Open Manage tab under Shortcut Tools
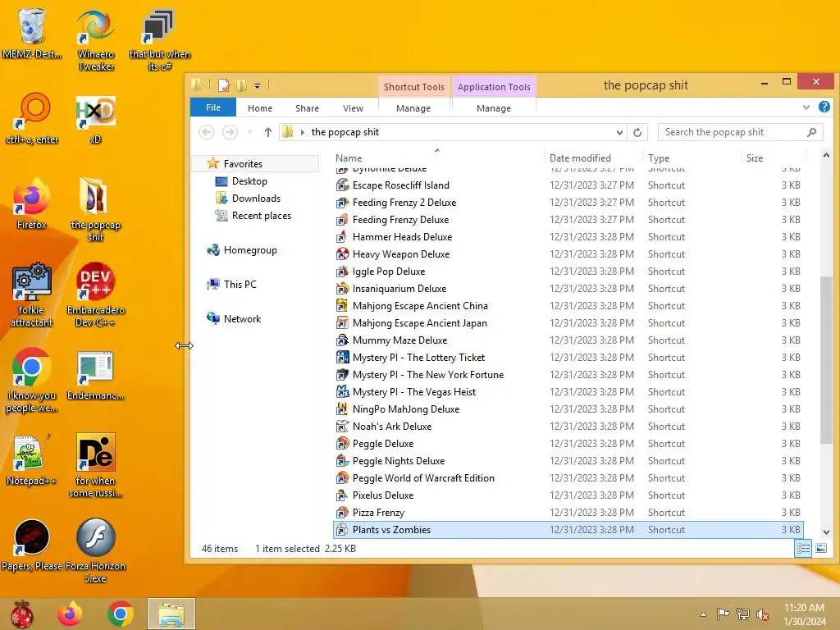This screenshot has width=840, height=630. click(x=413, y=108)
